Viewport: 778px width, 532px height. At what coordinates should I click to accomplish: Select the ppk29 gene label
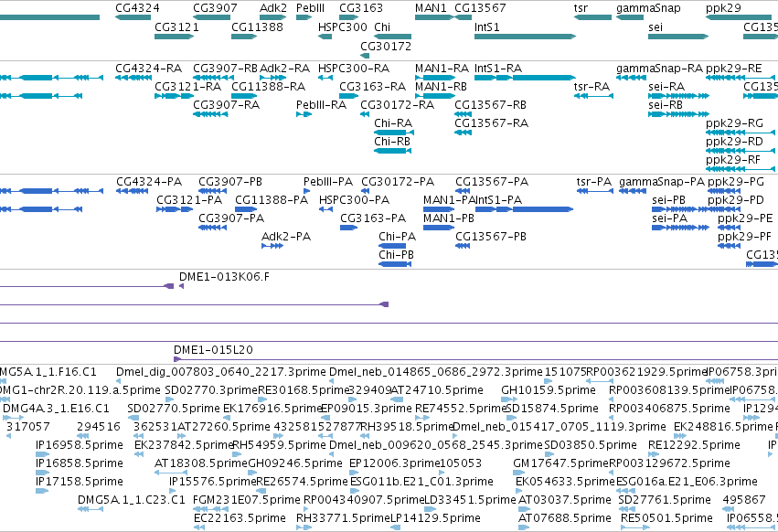point(723,8)
